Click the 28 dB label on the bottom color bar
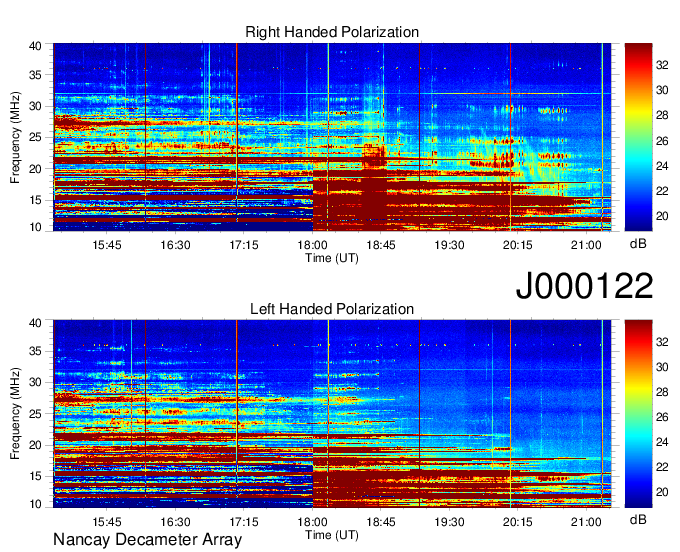 (662, 392)
